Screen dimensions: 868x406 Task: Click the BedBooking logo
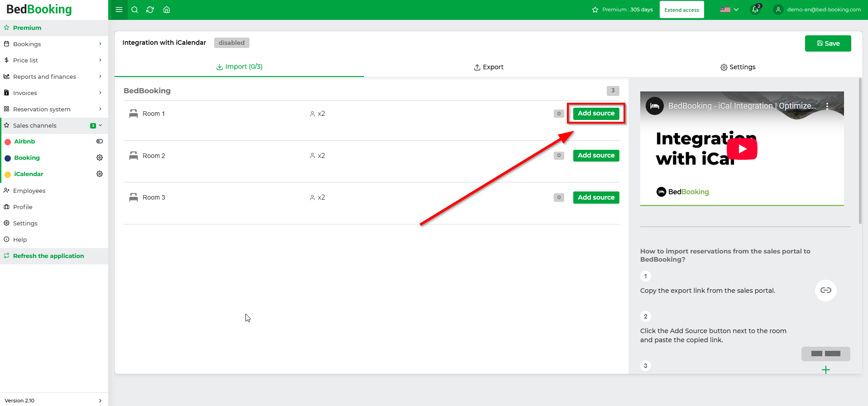pos(39,10)
